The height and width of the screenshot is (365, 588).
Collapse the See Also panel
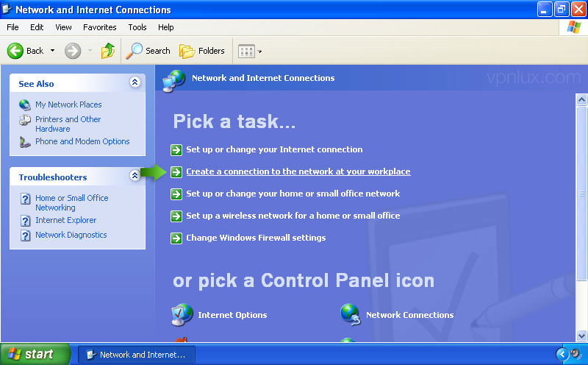[135, 82]
